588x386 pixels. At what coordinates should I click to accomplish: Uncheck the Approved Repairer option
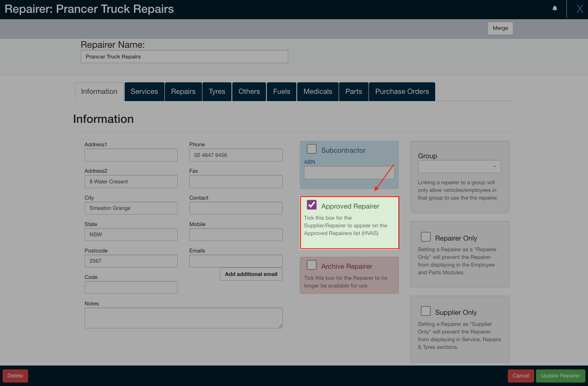tap(311, 204)
